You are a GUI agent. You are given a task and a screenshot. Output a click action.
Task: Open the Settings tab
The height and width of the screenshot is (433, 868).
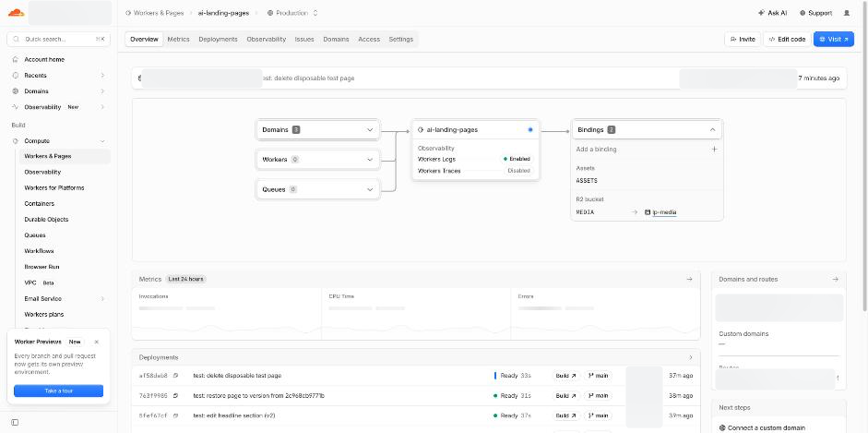400,40
